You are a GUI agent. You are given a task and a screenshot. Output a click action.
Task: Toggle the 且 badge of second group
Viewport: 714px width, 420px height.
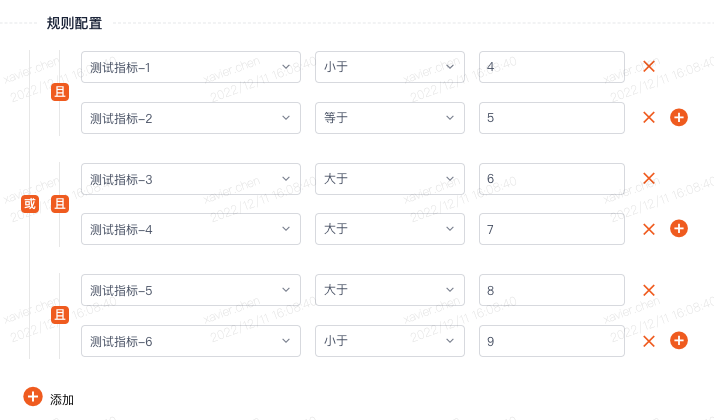tap(60, 204)
